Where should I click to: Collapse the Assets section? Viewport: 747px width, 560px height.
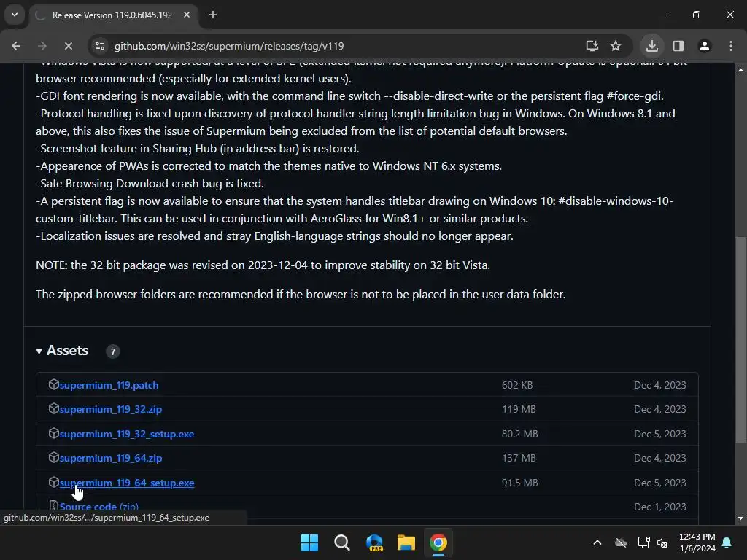[x=63, y=351]
